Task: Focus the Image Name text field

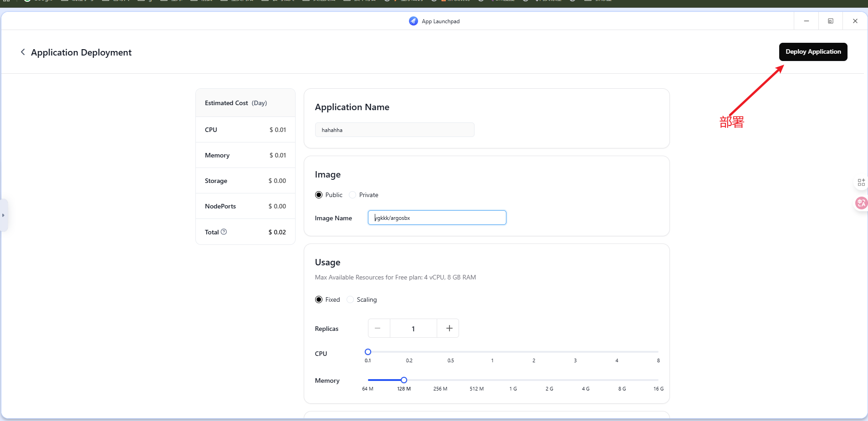Action: 437,218
